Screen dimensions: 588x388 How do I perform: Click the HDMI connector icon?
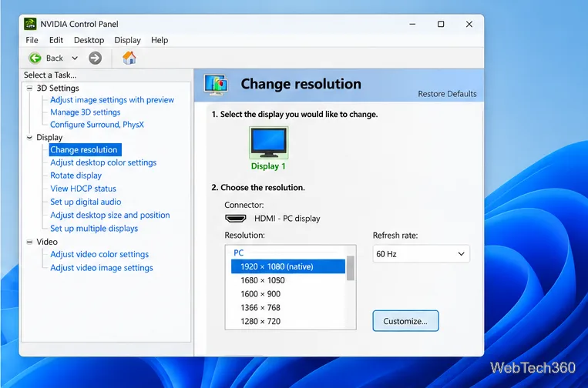[x=236, y=218]
